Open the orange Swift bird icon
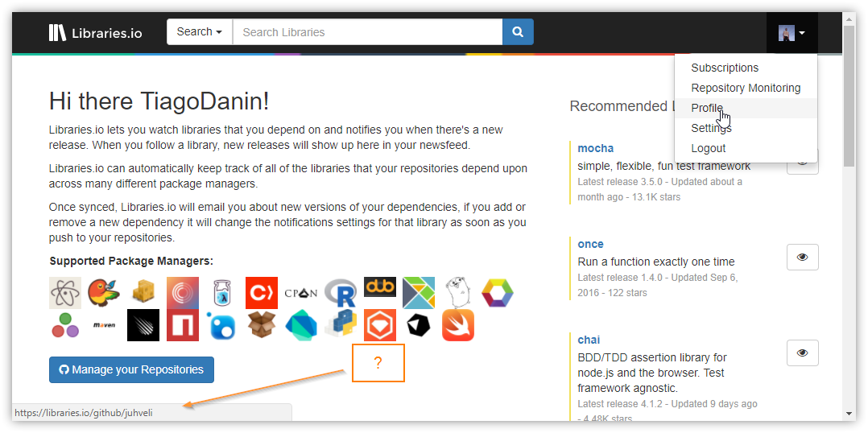The width and height of the screenshot is (868, 433). tap(458, 325)
